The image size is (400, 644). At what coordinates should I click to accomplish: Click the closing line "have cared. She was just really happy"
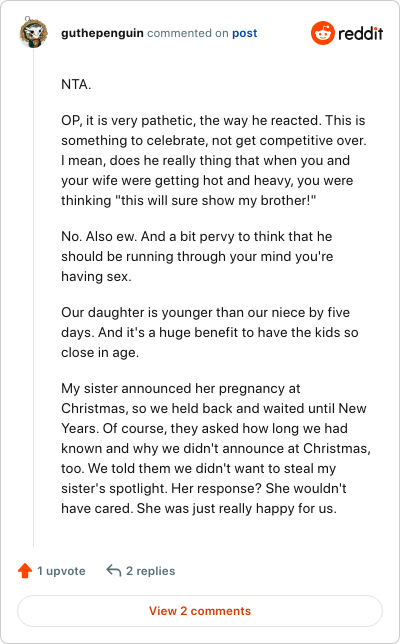point(199,508)
